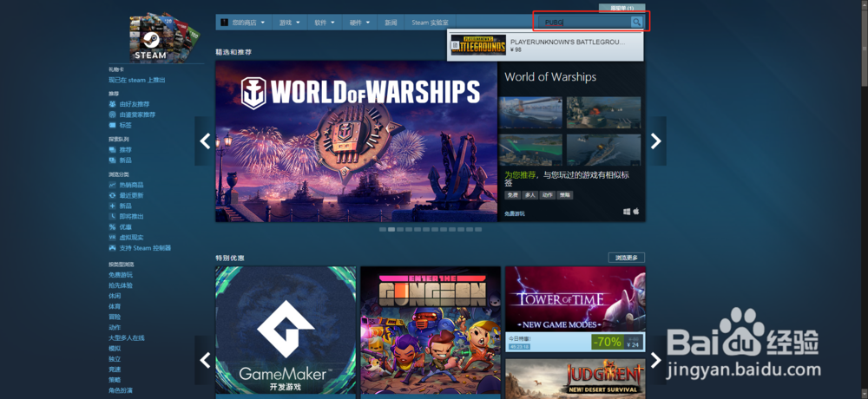Show previous featured carousel item
This screenshot has height=399, width=868.
click(x=205, y=141)
